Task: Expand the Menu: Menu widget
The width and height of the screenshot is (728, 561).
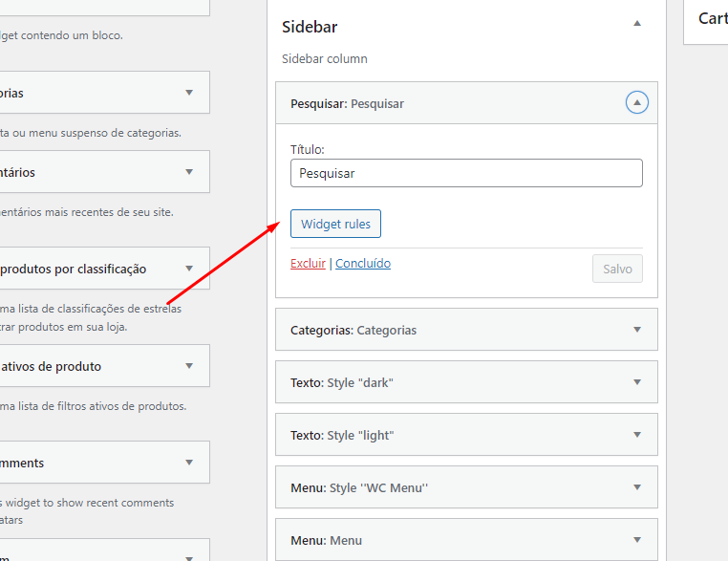Action: (637, 540)
